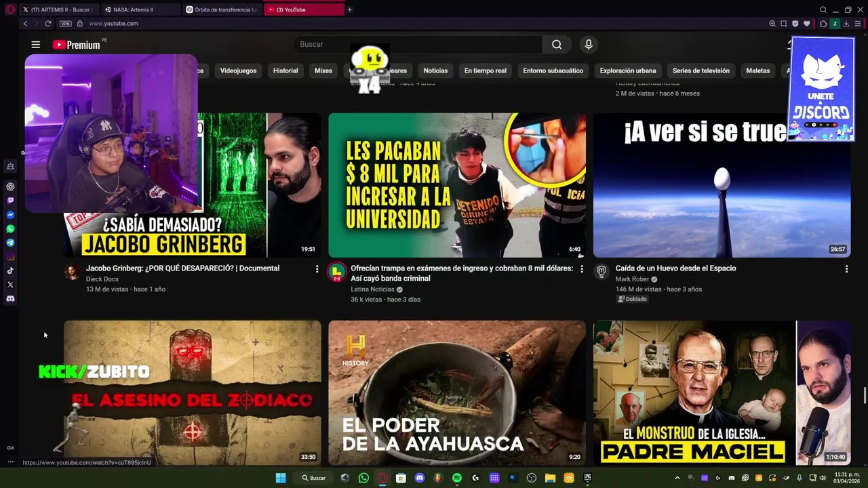Open options menu for Jacobo Grinberg video

(317, 269)
